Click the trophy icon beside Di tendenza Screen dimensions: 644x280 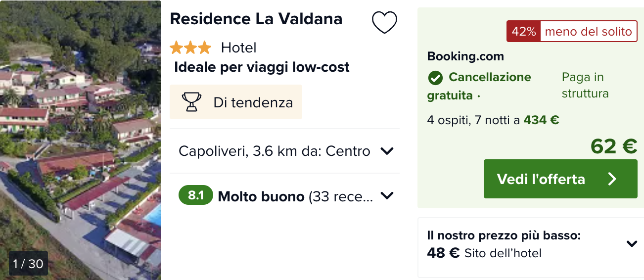pyautogui.click(x=191, y=102)
